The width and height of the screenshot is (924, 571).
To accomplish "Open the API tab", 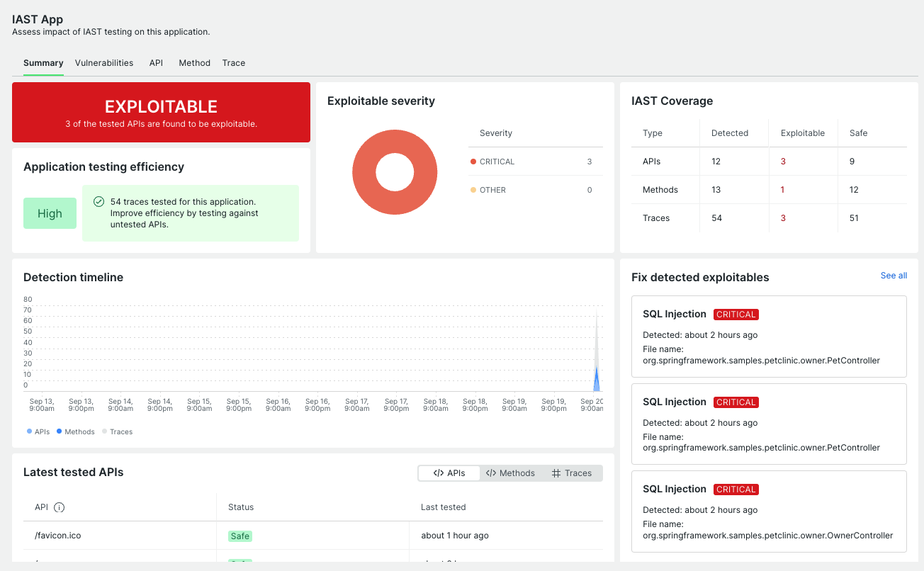I will [156, 63].
